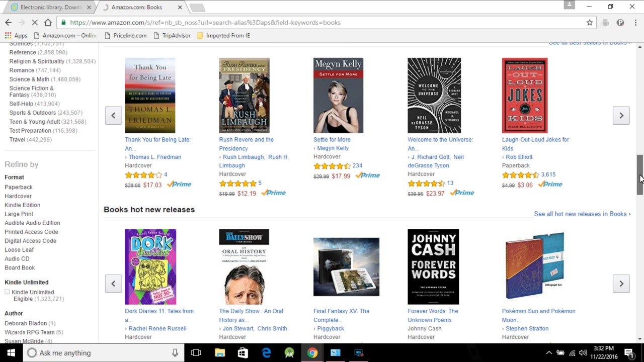Filter by Audible Audio Edition
This screenshot has width=644, height=362.
coord(32,223)
